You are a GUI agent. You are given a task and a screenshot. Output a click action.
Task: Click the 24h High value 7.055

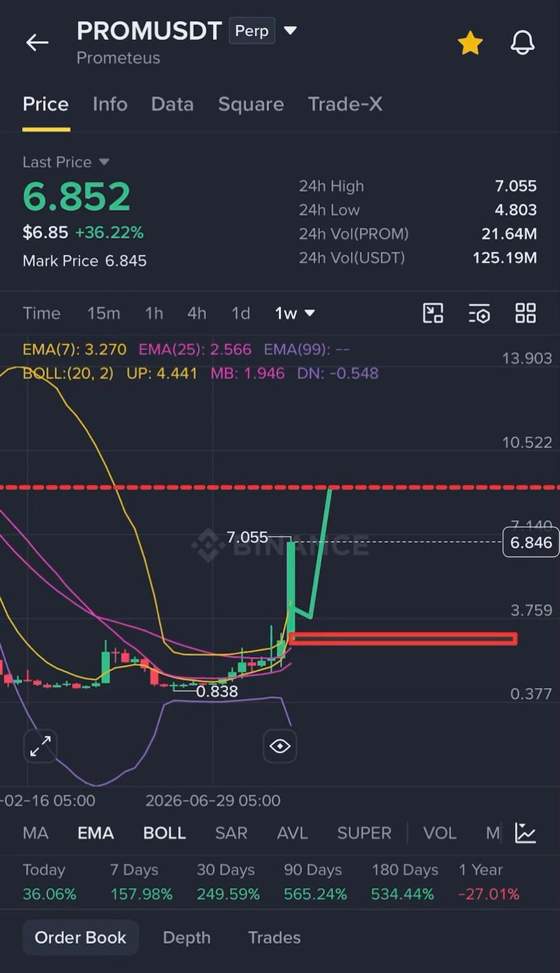tap(516, 186)
